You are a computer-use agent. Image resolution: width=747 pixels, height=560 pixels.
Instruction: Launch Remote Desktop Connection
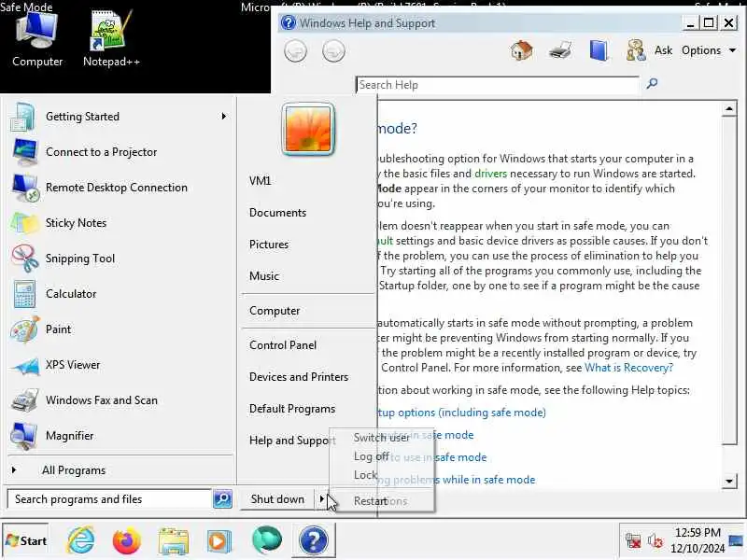[x=116, y=188]
